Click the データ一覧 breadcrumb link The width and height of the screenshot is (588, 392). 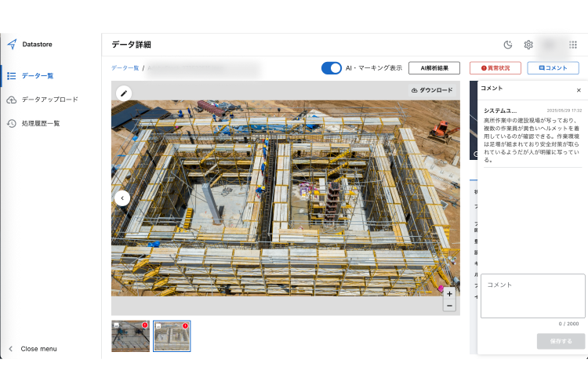click(x=125, y=68)
